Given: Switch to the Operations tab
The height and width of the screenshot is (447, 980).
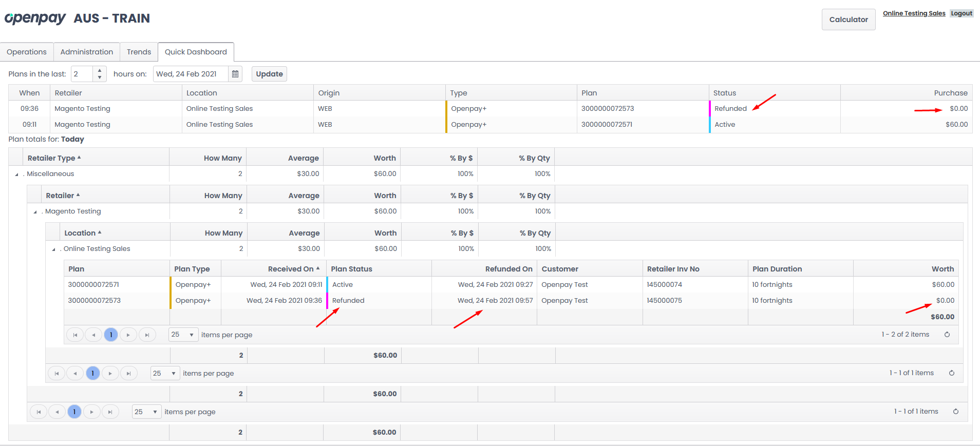Looking at the screenshot, I should coord(27,52).
